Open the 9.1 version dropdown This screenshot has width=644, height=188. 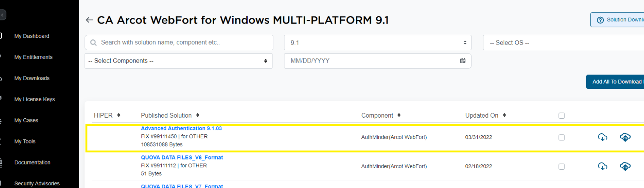pos(378,43)
